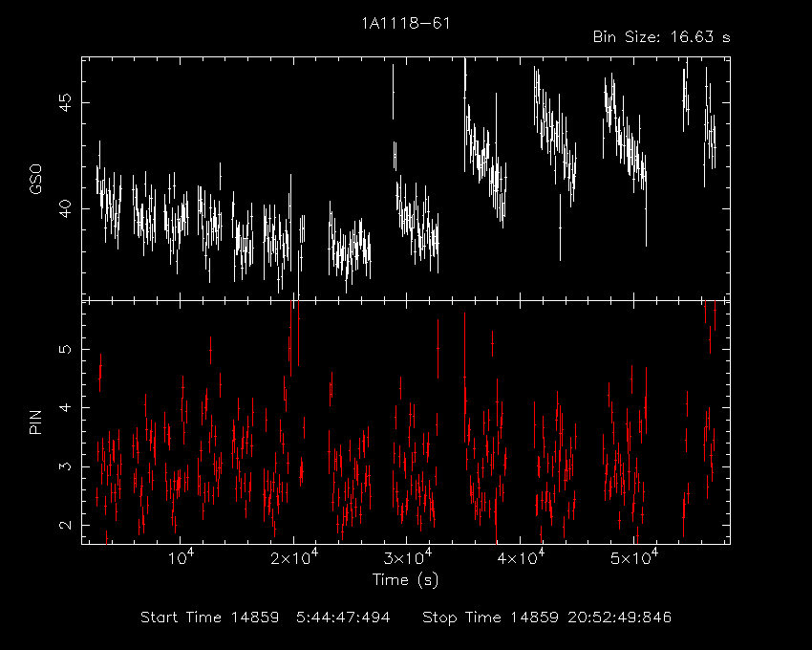812x650 pixels.
Task: Click the GSO y-axis label
Action: pyautogui.click(x=35, y=180)
